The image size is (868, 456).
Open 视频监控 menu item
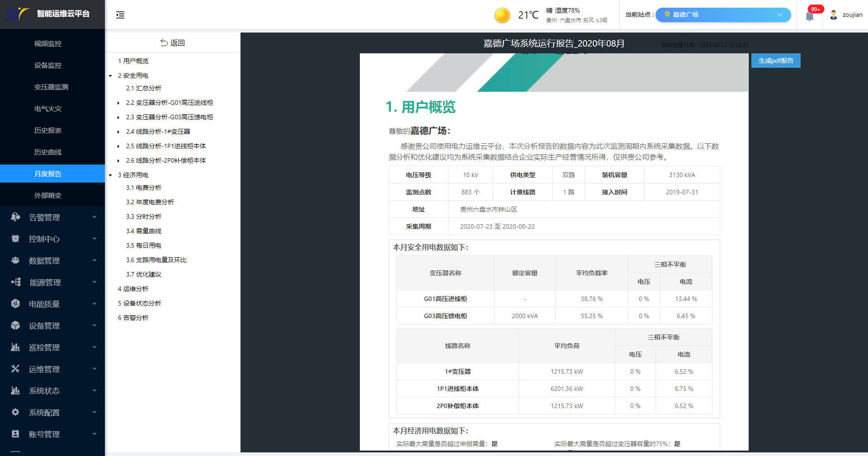point(52,43)
